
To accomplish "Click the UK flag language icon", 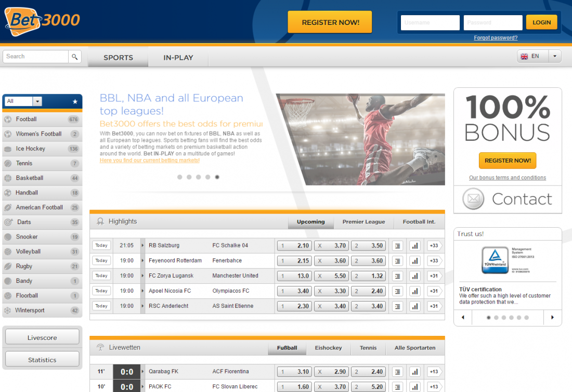I will coord(524,57).
